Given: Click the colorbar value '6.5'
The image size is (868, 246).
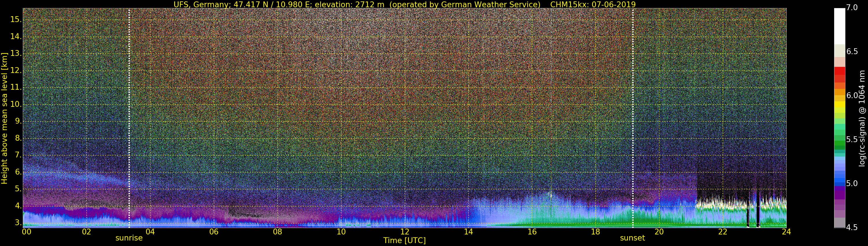Looking at the screenshot, I should (x=852, y=52).
